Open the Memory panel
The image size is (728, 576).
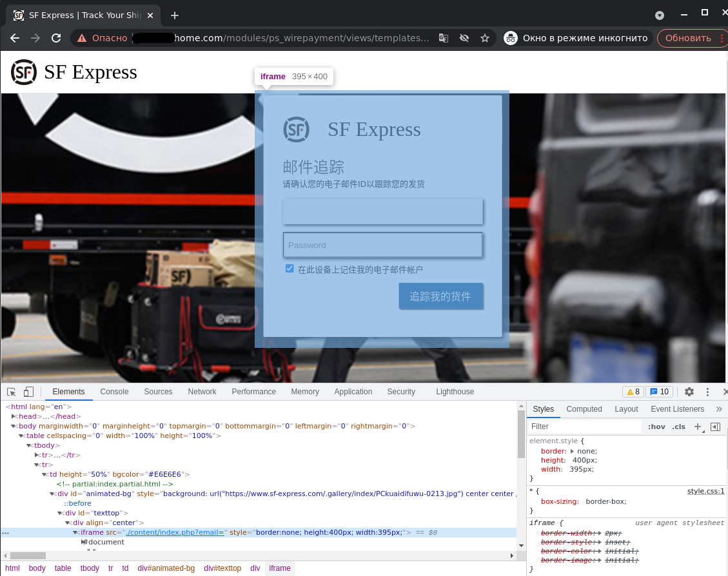click(305, 392)
